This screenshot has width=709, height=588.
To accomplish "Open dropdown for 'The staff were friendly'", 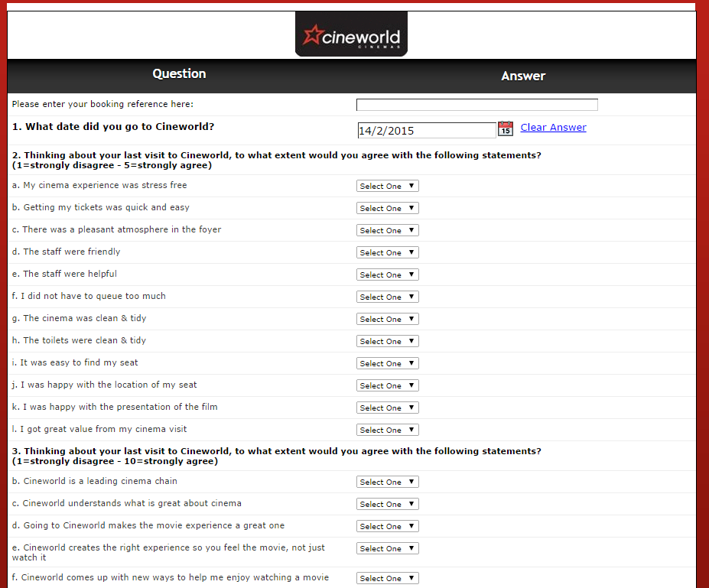I will [388, 252].
